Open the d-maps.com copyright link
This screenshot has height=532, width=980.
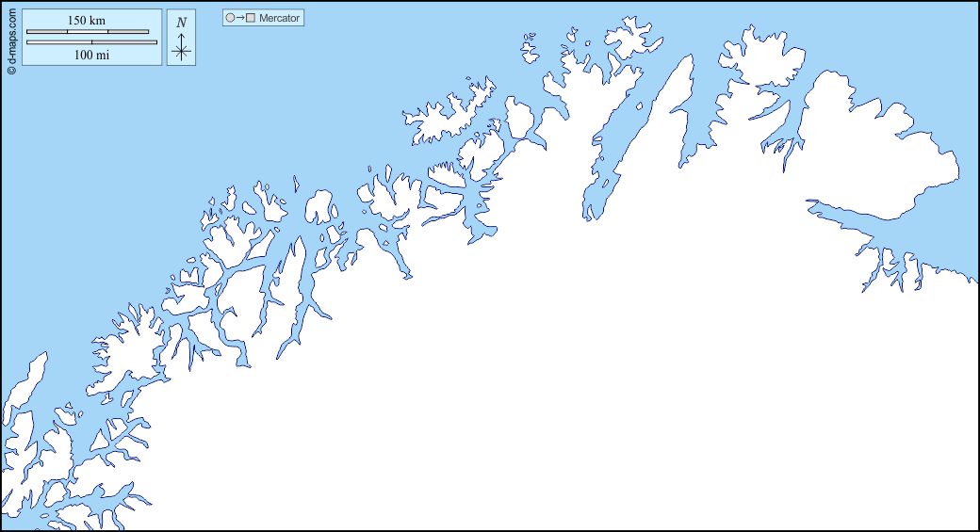(10, 38)
